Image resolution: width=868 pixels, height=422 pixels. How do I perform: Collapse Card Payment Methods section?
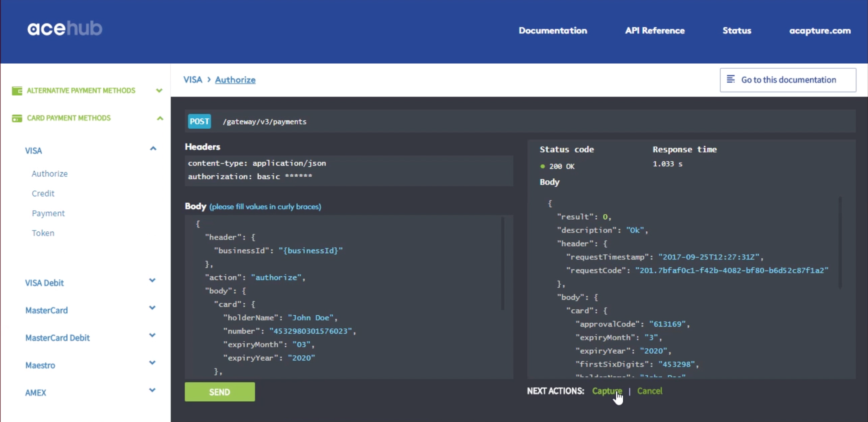click(x=160, y=118)
